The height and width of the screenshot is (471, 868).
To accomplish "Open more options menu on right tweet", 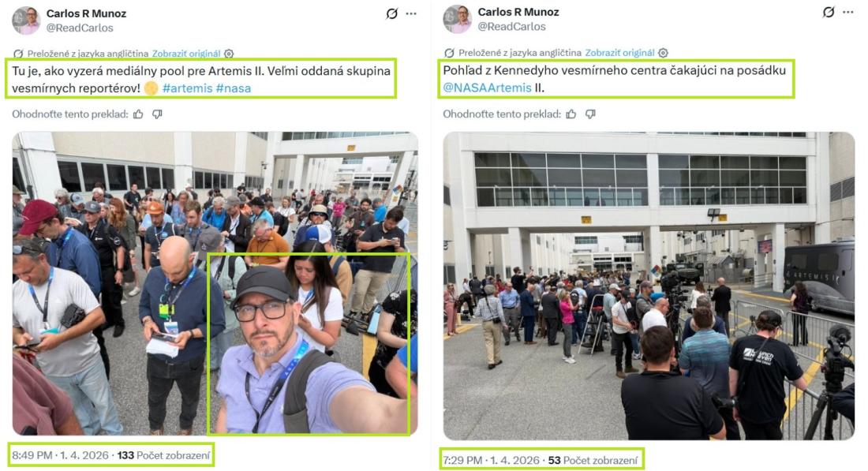I will pos(847,12).
